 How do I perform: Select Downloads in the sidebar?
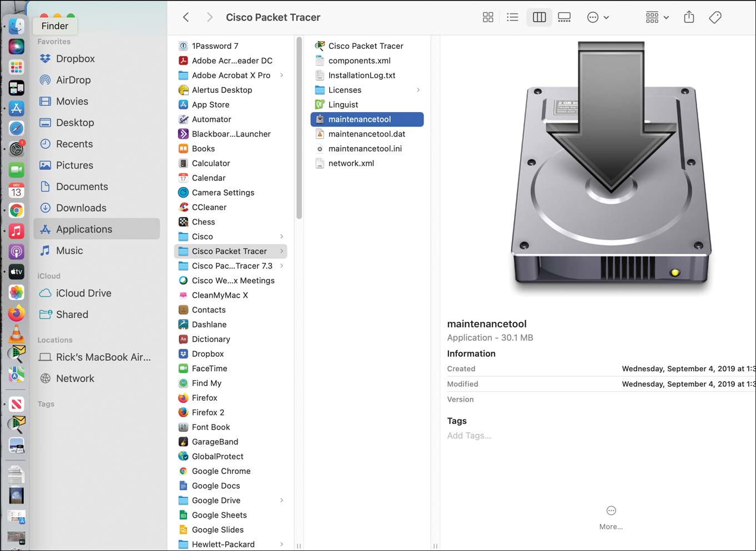(81, 208)
